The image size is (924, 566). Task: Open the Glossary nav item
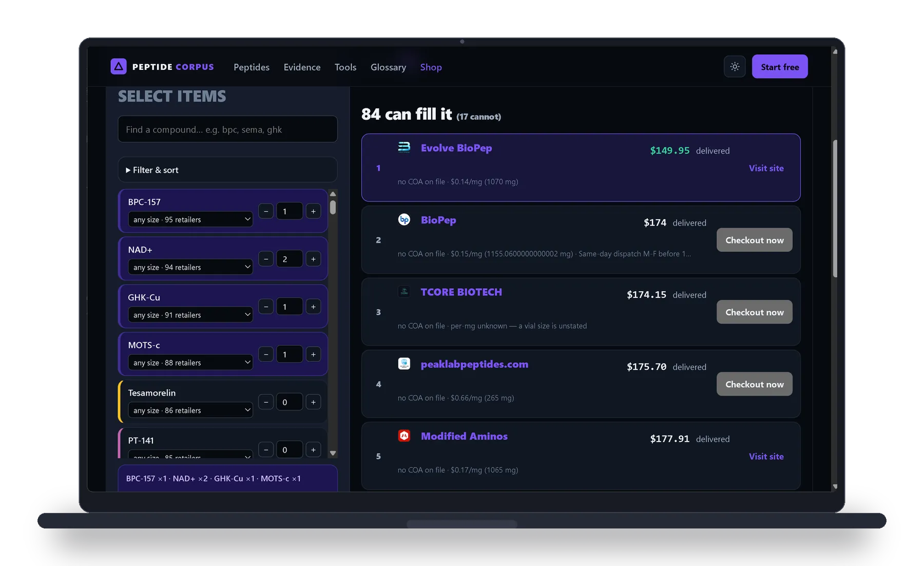click(x=388, y=67)
